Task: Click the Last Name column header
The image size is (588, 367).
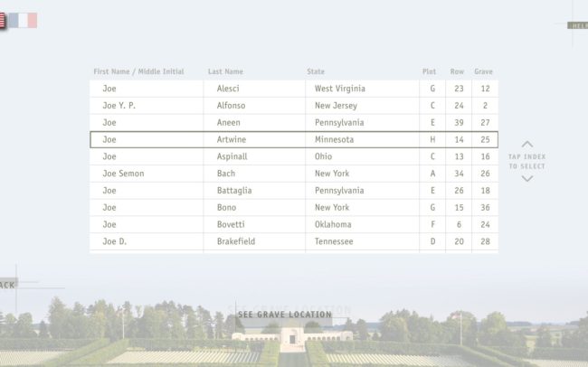Action: coord(225,71)
